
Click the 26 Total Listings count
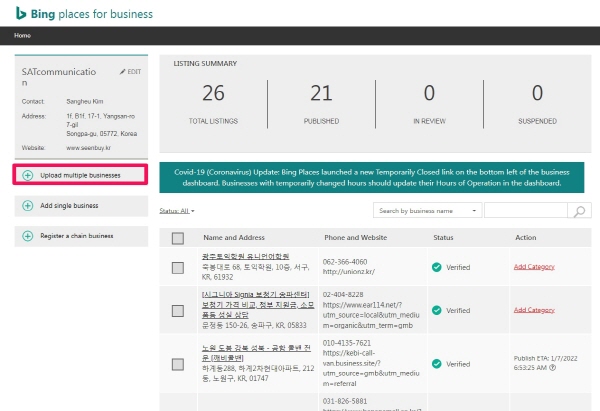pos(213,93)
